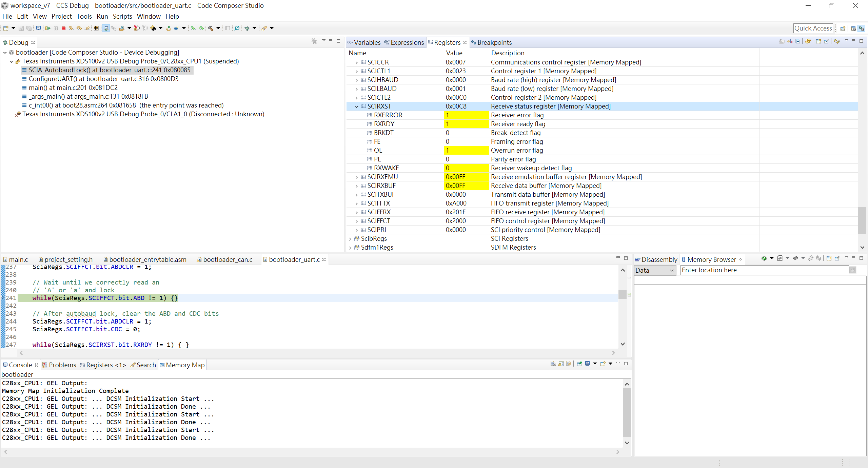Click the Step Return toolbar icon
This screenshot has height=468, width=868.
coord(87,28)
